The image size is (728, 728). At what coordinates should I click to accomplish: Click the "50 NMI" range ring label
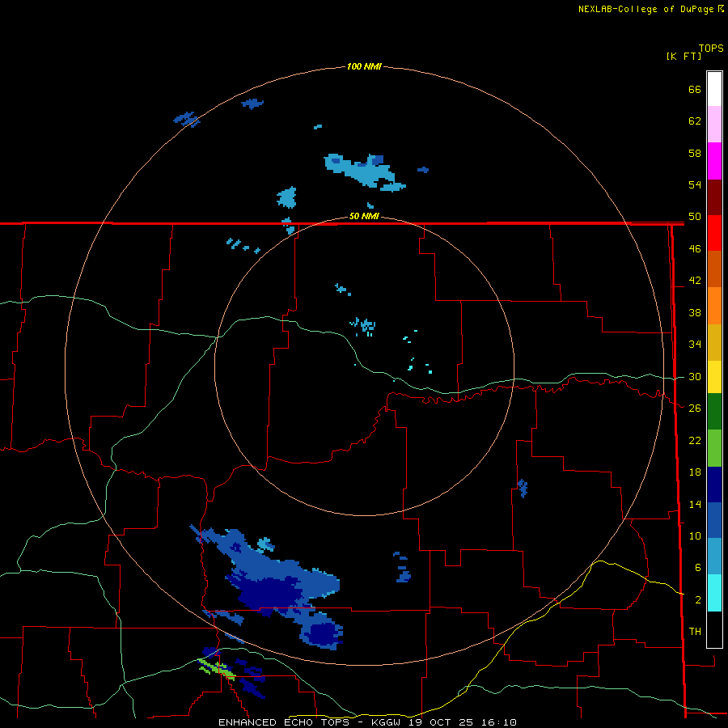pyautogui.click(x=364, y=216)
